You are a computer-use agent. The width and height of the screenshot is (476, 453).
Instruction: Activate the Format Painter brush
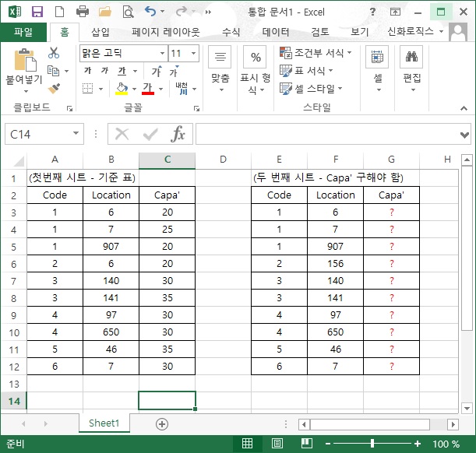click(x=54, y=88)
